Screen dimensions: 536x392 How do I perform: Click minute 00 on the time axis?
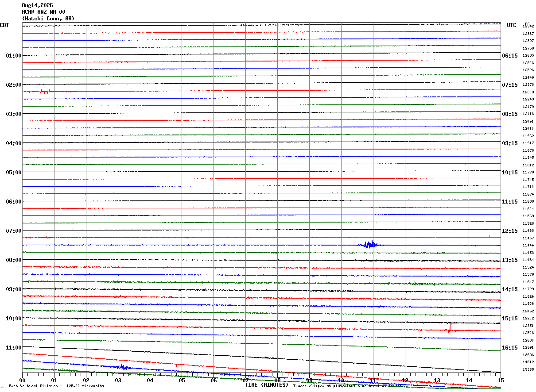[23, 380]
